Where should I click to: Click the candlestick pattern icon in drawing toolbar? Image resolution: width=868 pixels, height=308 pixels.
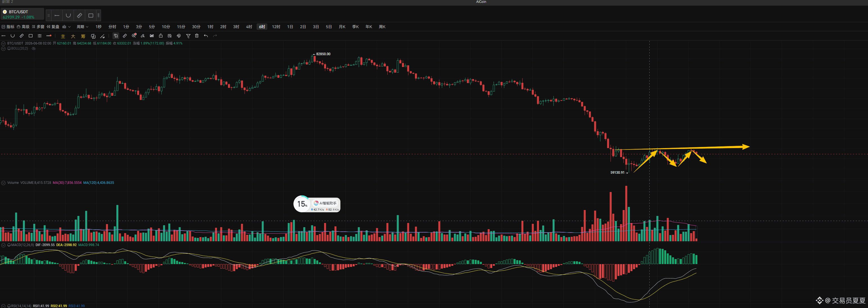152,36
